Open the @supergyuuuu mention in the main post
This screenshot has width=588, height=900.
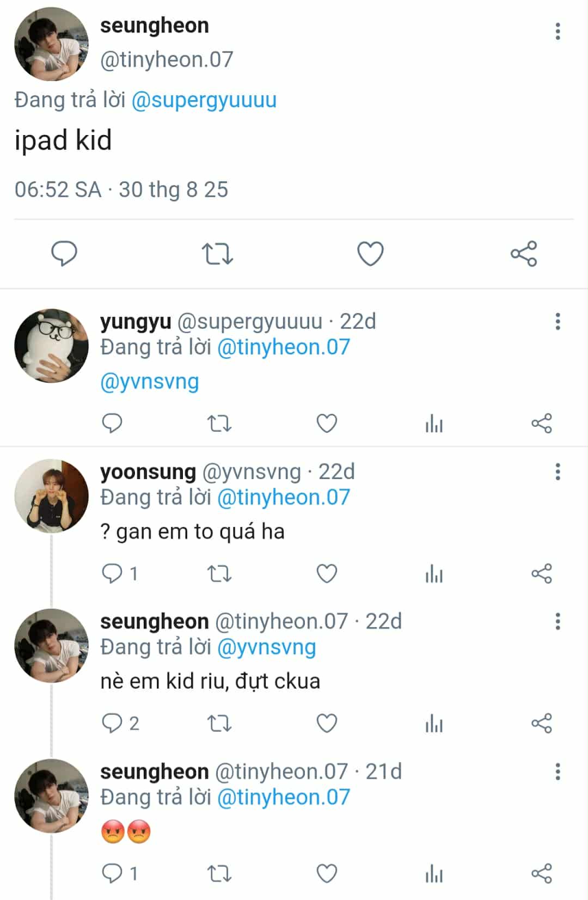[204, 100]
